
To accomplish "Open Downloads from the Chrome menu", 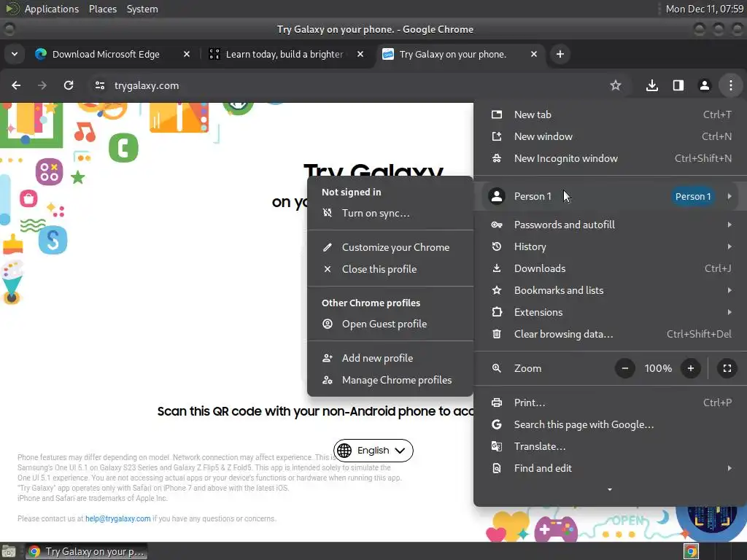I will pos(610,268).
